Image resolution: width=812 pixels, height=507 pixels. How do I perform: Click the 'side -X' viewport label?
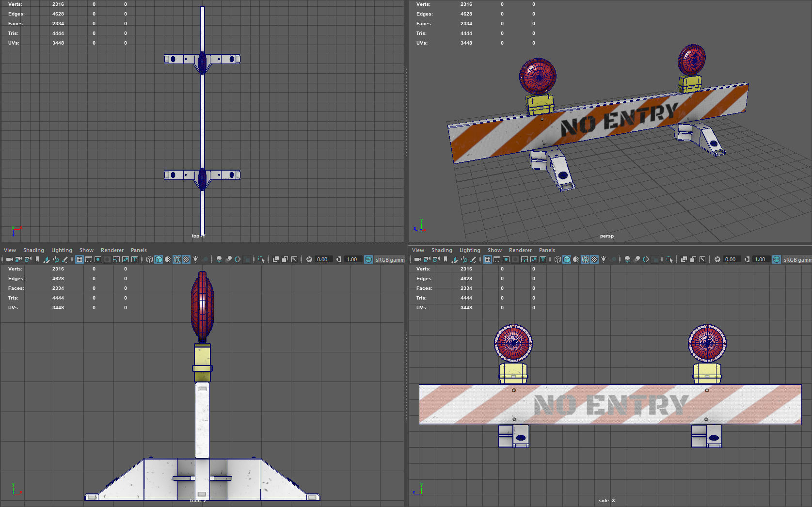pyautogui.click(x=606, y=501)
